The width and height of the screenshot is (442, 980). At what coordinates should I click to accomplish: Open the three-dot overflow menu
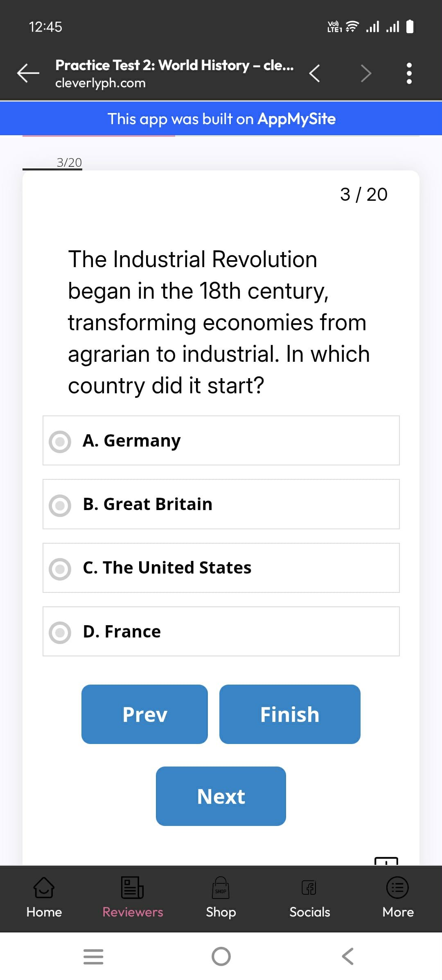(x=408, y=73)
